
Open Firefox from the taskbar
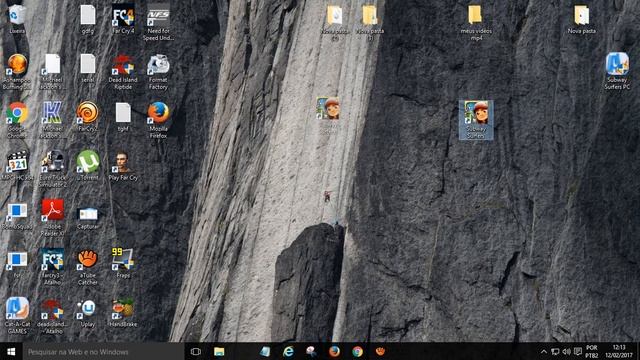point(334,351)
